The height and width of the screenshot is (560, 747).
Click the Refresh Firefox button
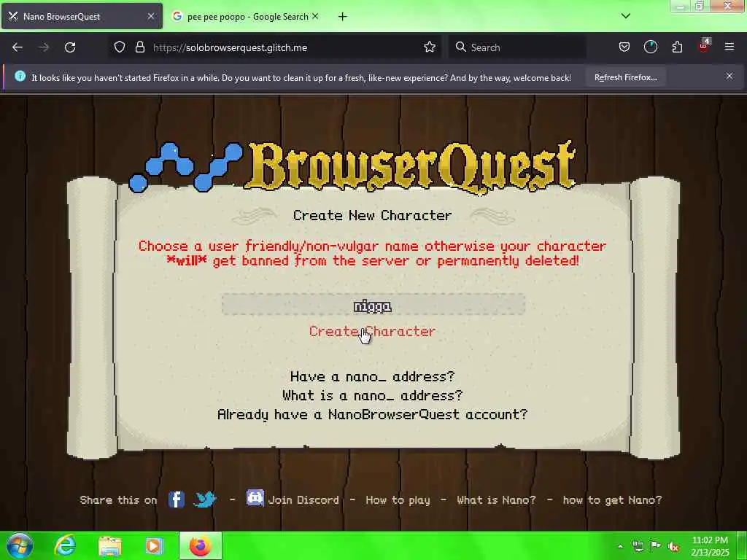(625, 77)
